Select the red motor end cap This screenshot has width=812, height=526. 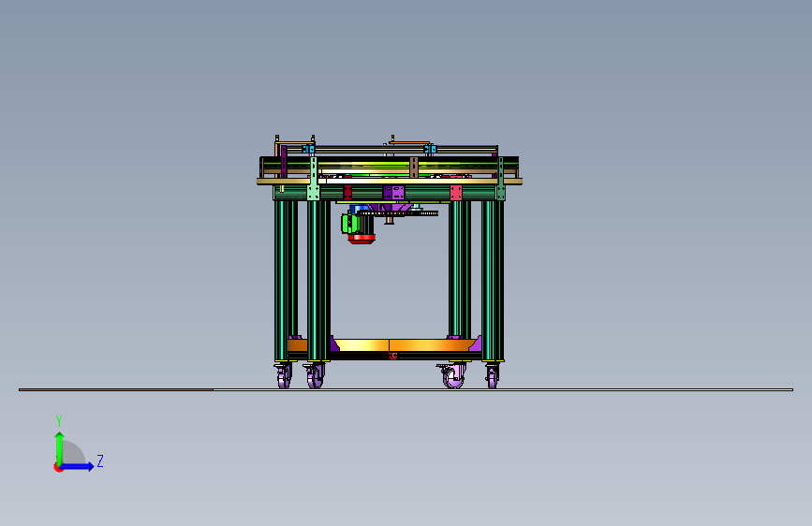362,239
